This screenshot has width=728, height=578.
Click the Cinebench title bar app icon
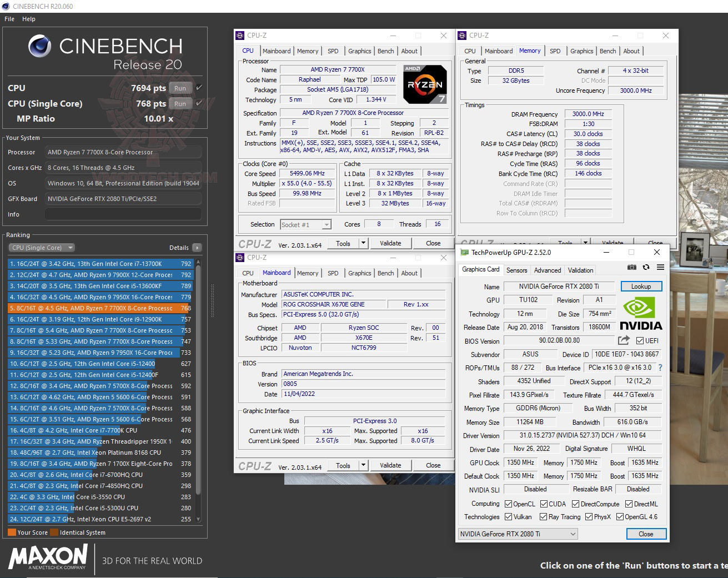click(x=6, y=6)
